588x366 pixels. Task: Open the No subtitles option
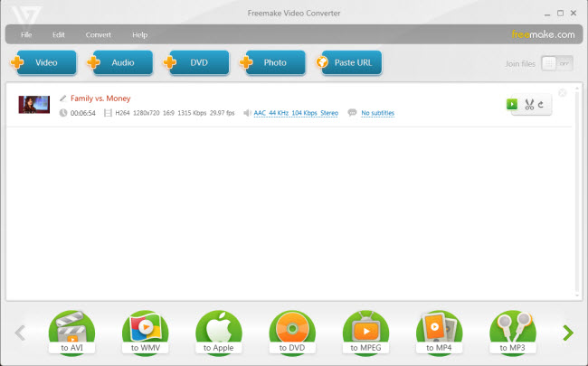[377, 113]
